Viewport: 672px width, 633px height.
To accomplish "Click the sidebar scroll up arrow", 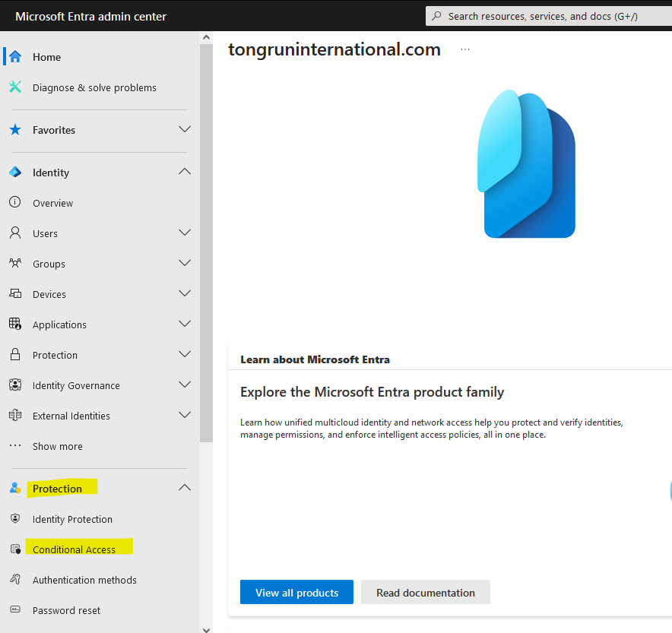I will pos(206,37).
